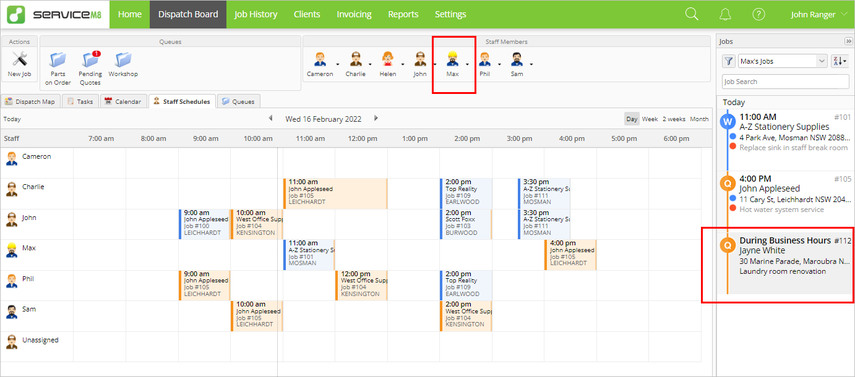
Task: Click Max's avatar in schedule rows
Action: coord(11,250)
